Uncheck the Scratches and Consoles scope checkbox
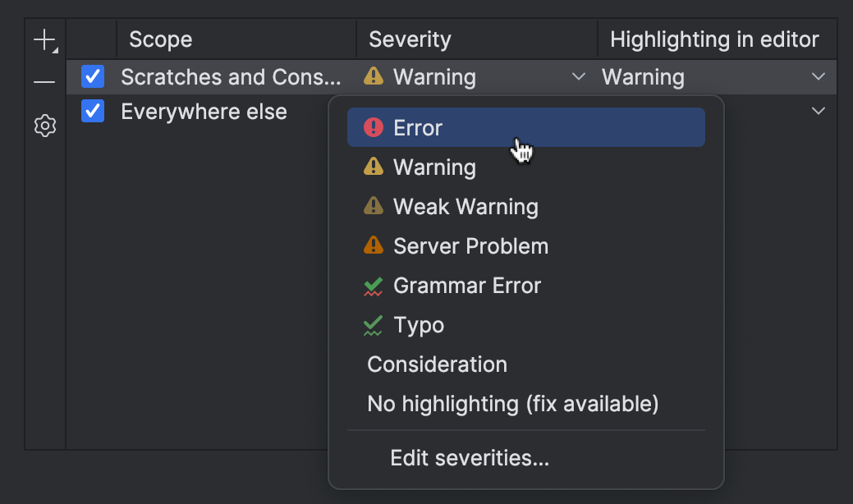The width and height of the screenshot is (853, 504). click(x=93, y=77)
